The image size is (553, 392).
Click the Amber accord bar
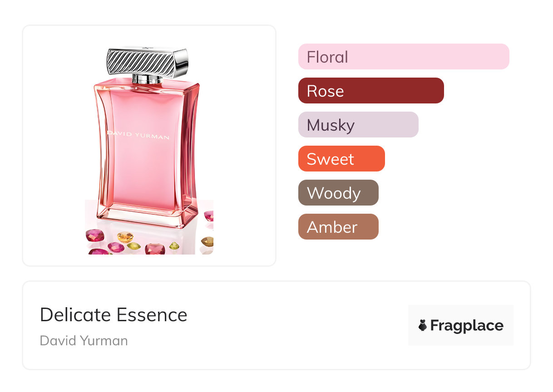[x=338, y=227]
